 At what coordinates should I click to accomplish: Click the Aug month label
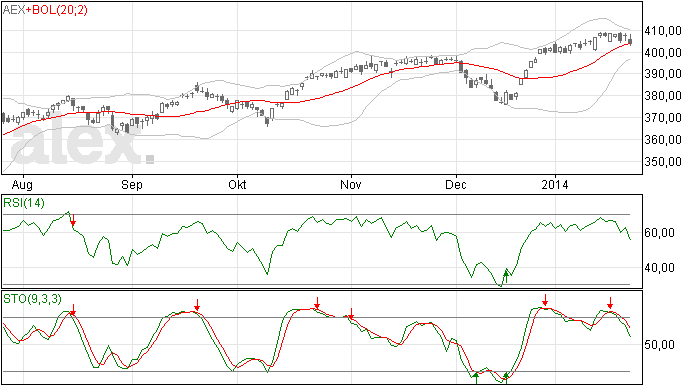click(x=22, y=184)
